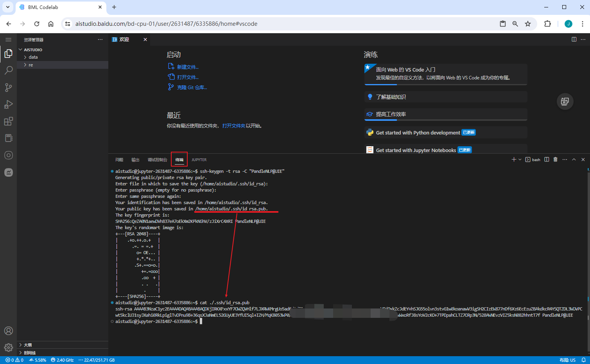Click the split editor layout icon
This screenshot has width=590, height=364.
574,39
